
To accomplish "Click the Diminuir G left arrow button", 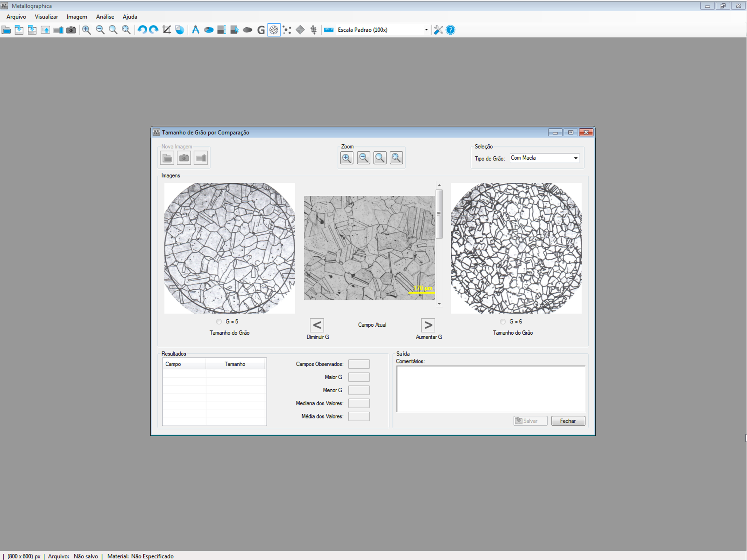I will [x=317, y=325].
